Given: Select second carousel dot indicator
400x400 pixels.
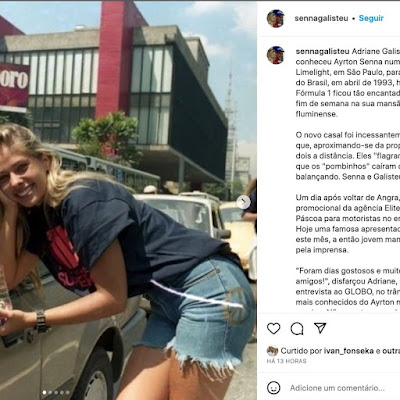Looking at the screenshot, I should pos(50,392).
